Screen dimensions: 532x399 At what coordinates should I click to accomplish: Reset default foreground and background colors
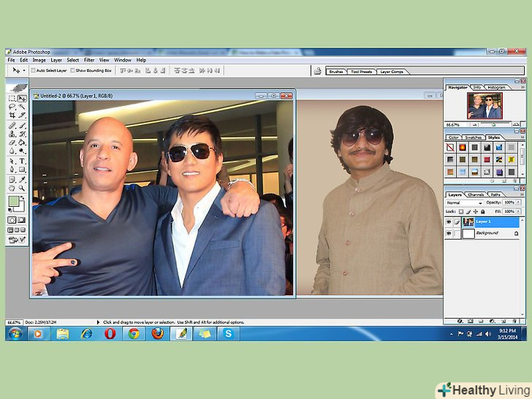[10, 210]
